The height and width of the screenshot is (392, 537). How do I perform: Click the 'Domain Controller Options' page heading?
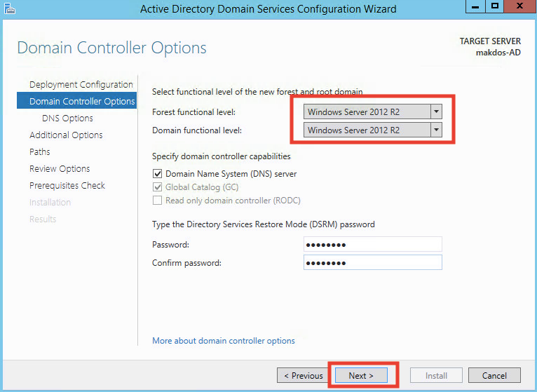pyautogui.click(x=111, y=48)
